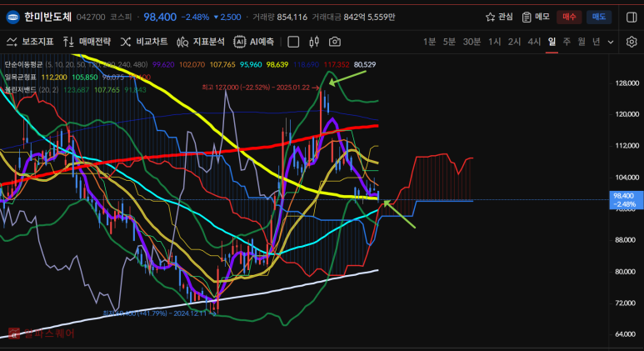Open 메모 note for this stock
The image size is (644, 351).
tap(536, 17)
